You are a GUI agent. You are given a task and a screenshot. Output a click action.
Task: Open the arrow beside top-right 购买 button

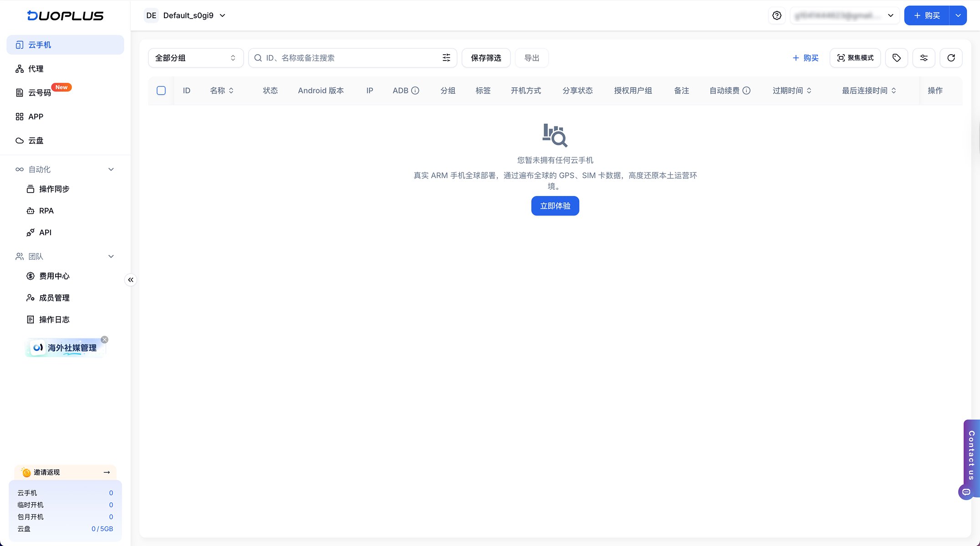(958, 15)
